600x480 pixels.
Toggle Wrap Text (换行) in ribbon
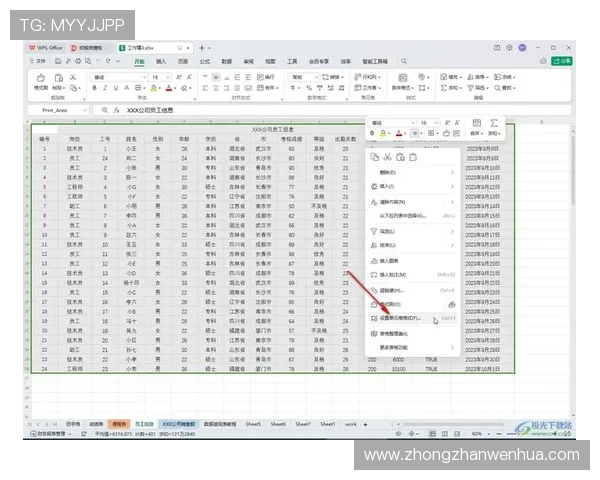pos(266,77)
